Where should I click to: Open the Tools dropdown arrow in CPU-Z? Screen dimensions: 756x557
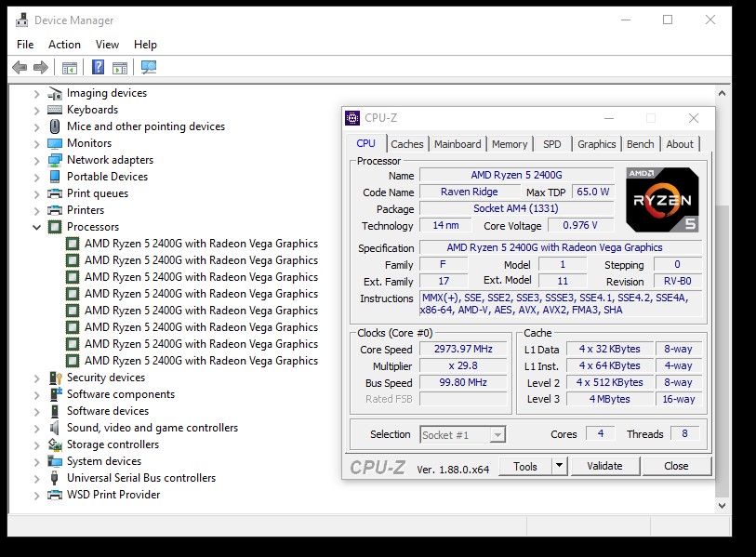click(x=559, y=466)
